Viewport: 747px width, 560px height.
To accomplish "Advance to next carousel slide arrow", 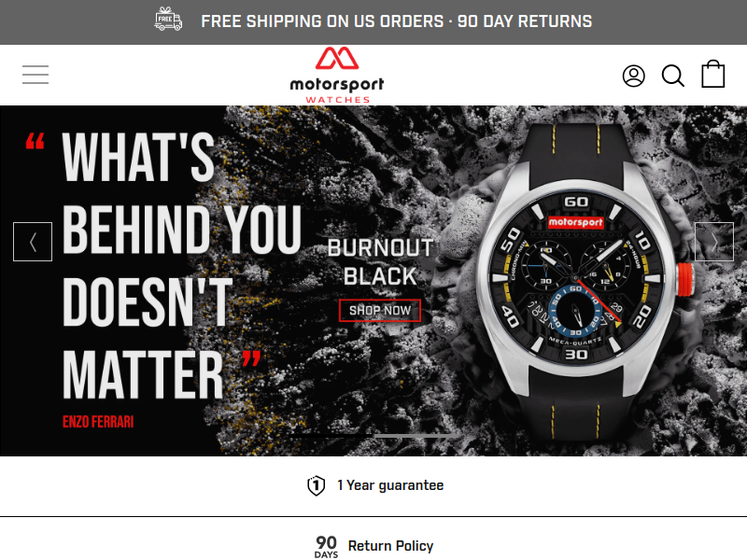I will (x=714, y=242).
